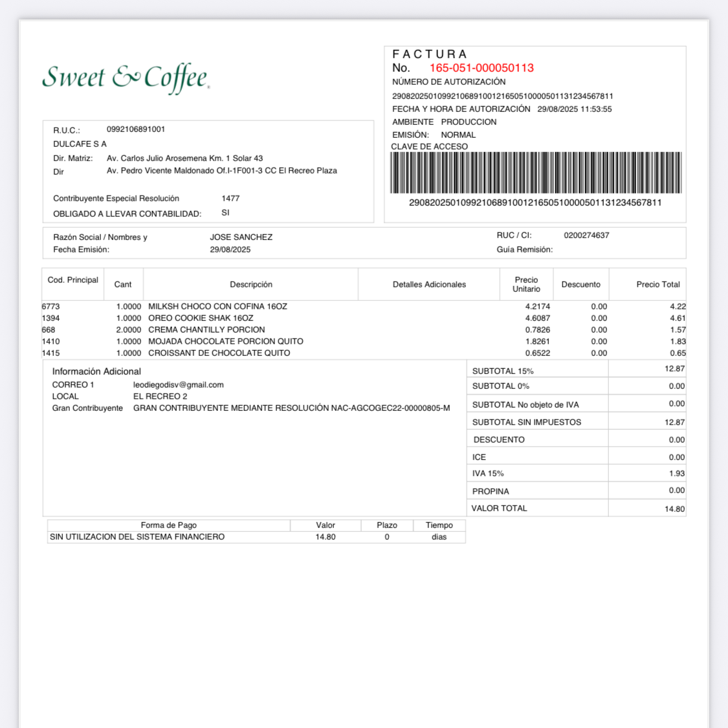Select the number directly below NÚMERO DE AUTORIZACIÓN
The width and height of the screenshot is (728, 728).
[x=502, y=96]
